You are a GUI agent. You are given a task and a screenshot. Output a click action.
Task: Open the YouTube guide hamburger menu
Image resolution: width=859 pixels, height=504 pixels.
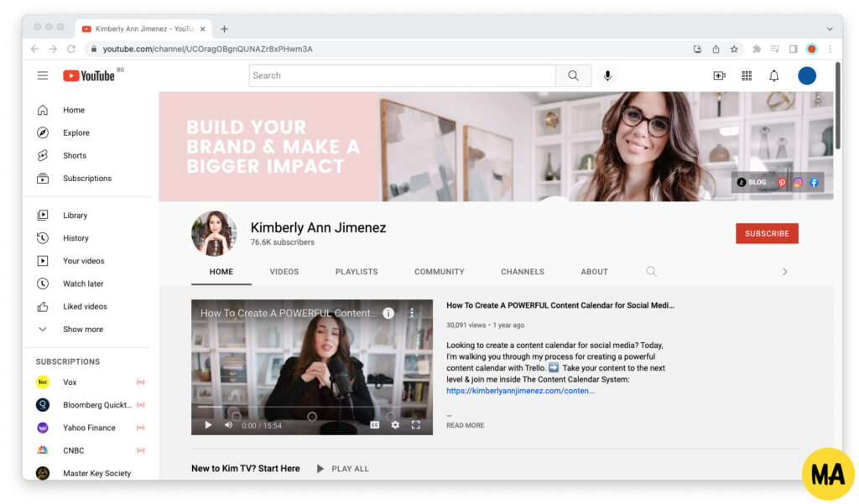point(43,75)
